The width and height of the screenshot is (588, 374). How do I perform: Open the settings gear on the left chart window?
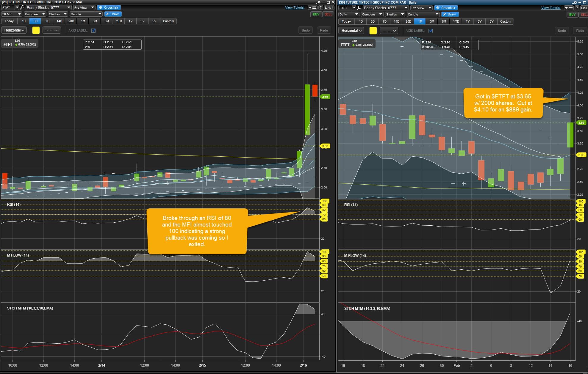pos(319,2)
